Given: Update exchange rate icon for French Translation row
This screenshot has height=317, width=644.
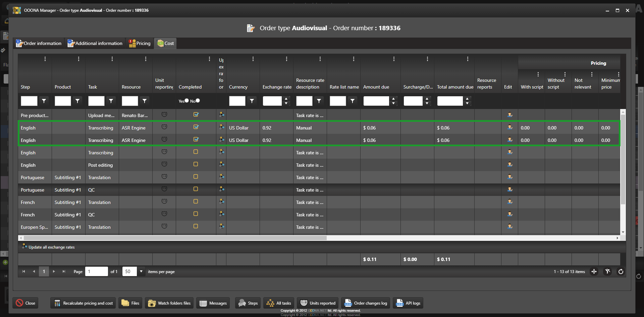Looking at the screenshot, I should (x=222, y=202).
